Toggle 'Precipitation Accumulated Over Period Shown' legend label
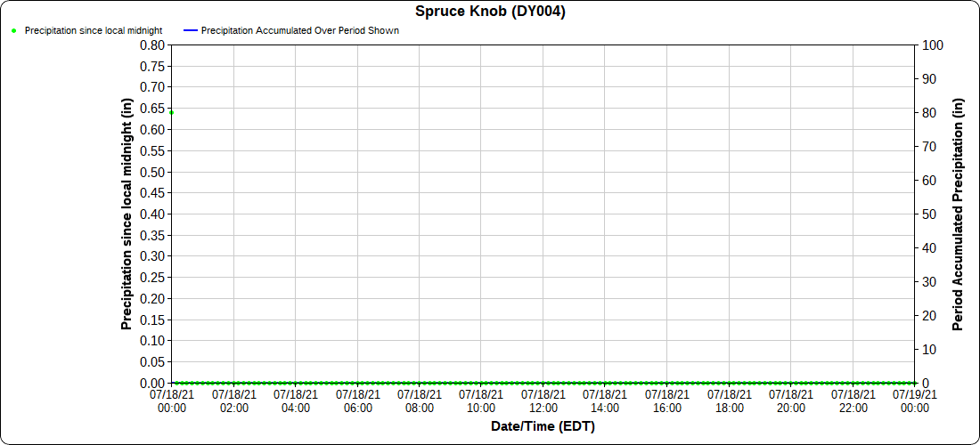The width and height of the screenshot is (980, 445). tap(299, 30)
